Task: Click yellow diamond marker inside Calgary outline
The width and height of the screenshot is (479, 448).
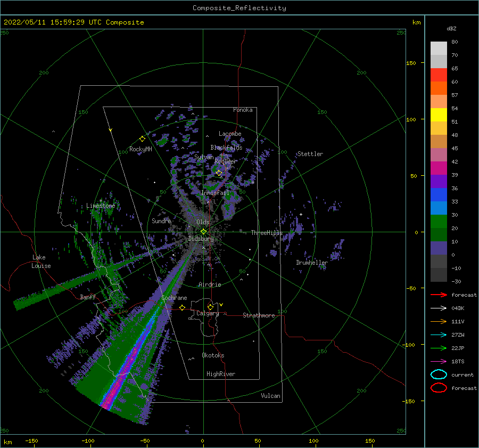Action: 210,307
